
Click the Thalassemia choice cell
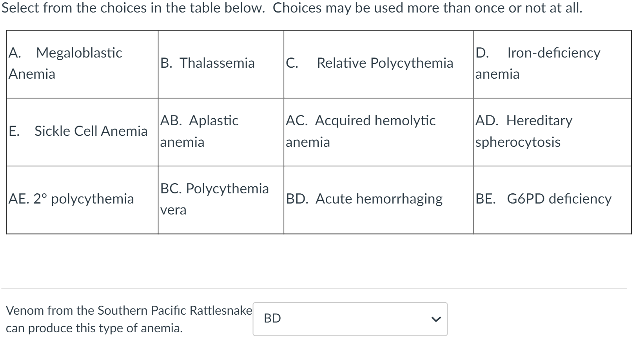pos(221,63)
